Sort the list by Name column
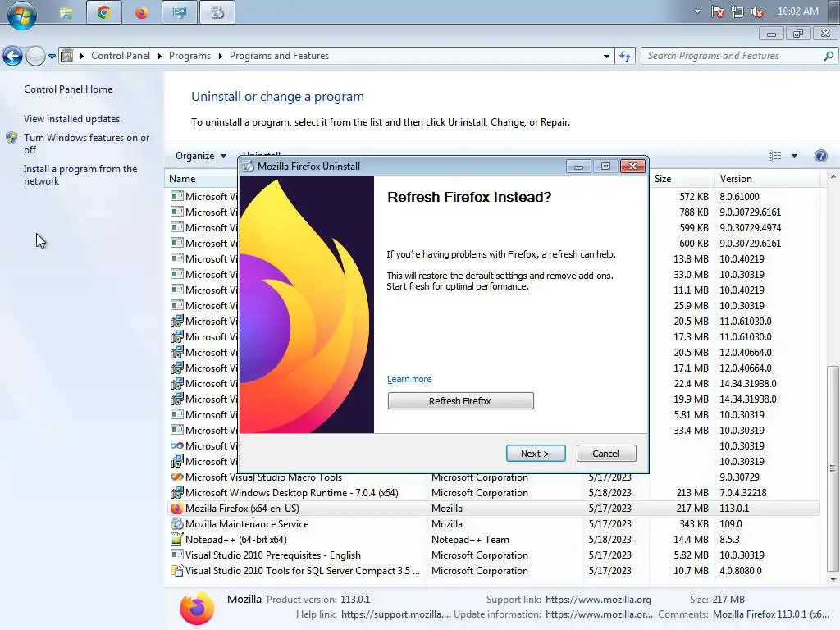Image resolution: width=840 pixels, height=630 pixels. click(182, 179)
